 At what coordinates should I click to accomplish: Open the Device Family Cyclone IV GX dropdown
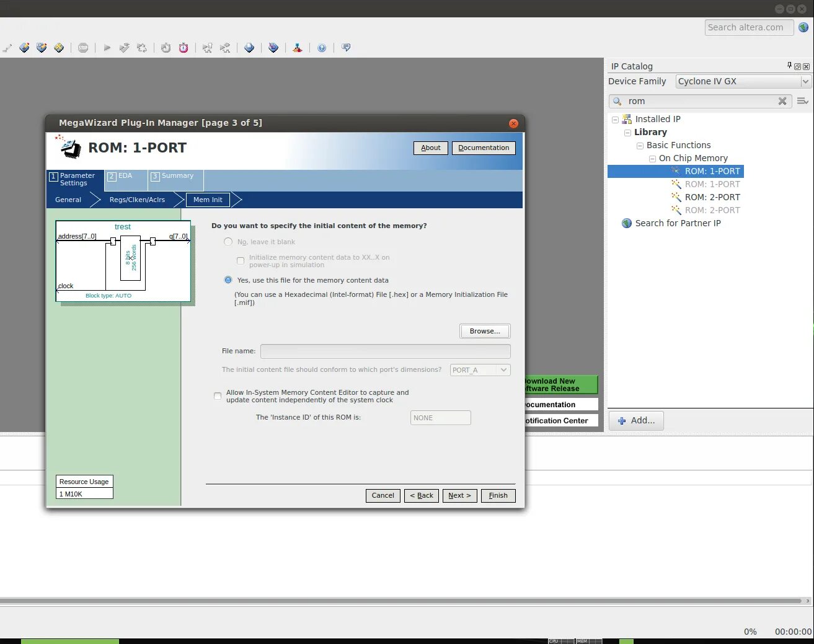coord(743,81)
